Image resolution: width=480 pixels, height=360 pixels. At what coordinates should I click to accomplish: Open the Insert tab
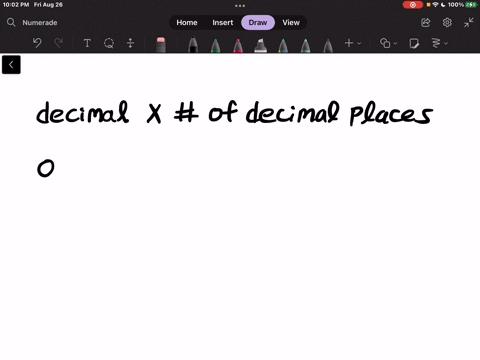click(223, 22)
